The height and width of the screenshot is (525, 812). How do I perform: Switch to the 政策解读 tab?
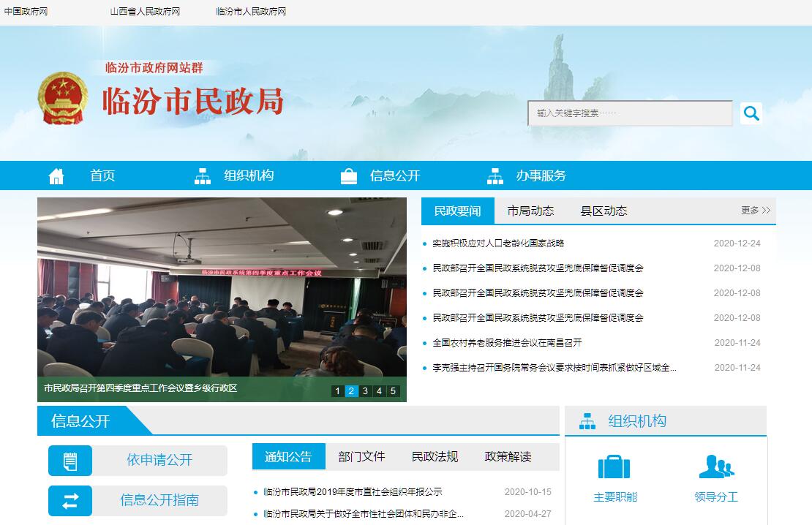(x=508, y=457)
